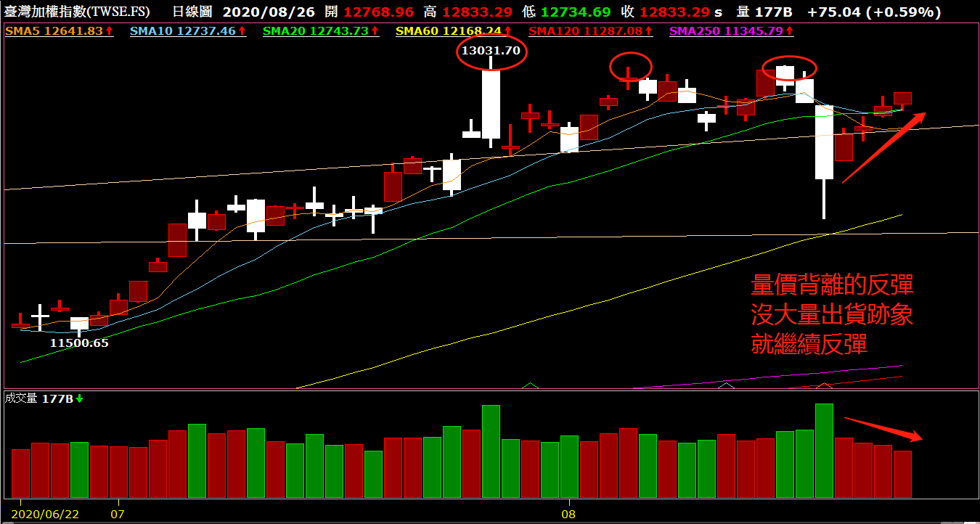Screen dimensions: 980x524
Task: Click the 07 month axis marker
Action: [x=118, y=514]
